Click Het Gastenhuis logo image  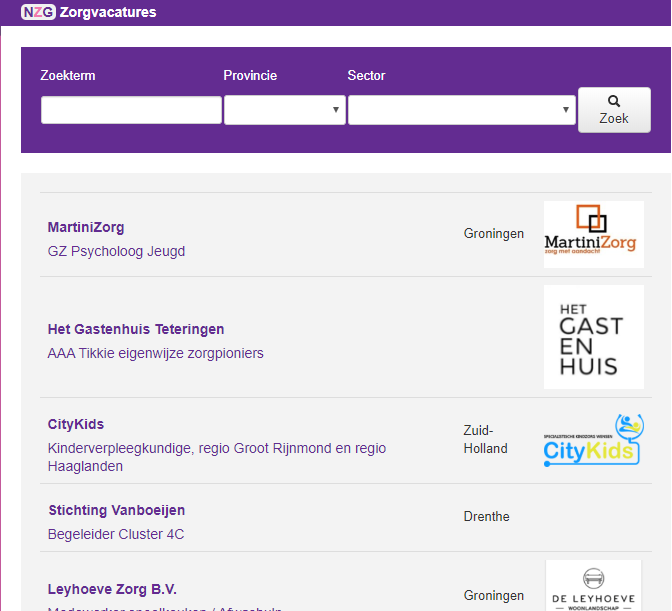click(594, 337)
